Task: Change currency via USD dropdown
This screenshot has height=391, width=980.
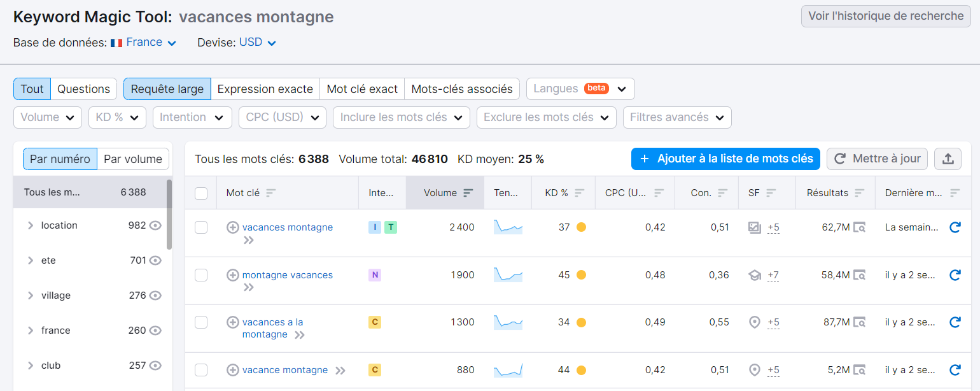Action: click(x=258, y=43)
